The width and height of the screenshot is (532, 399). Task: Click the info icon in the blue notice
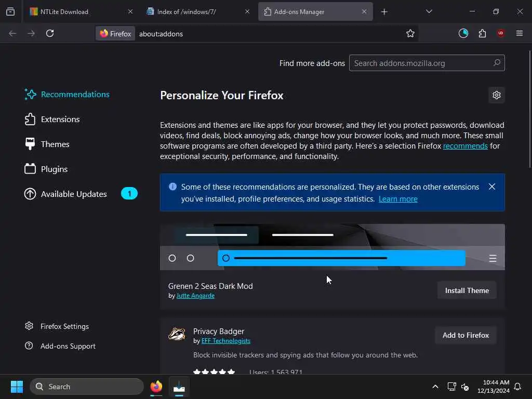pos(172,187)
